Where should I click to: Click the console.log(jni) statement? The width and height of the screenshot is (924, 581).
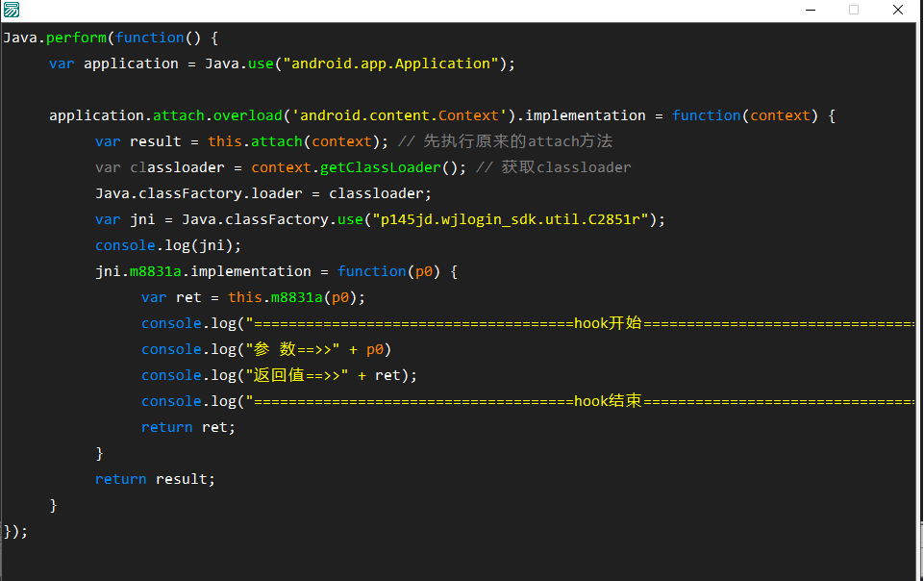click(x=168, y=245)
